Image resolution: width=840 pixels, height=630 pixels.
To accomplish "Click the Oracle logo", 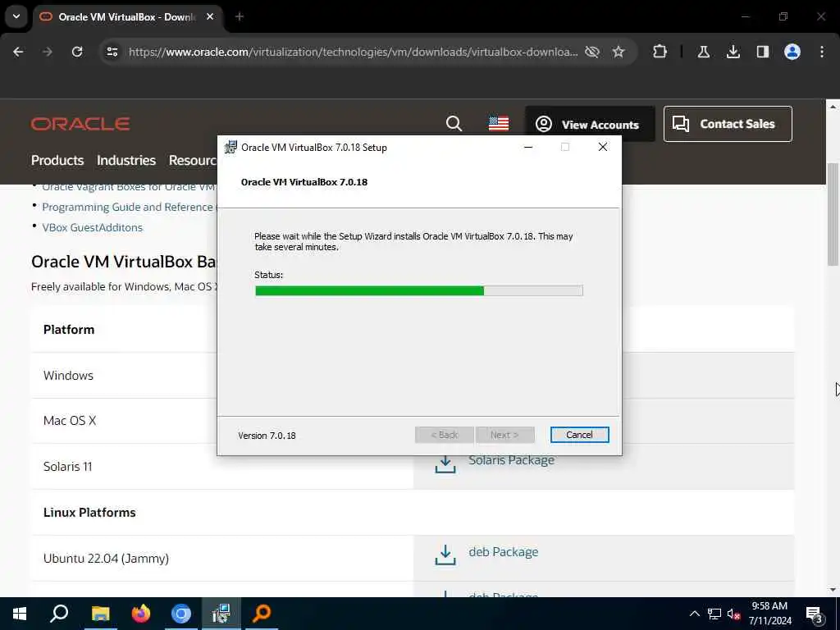I will click(80, 124).
